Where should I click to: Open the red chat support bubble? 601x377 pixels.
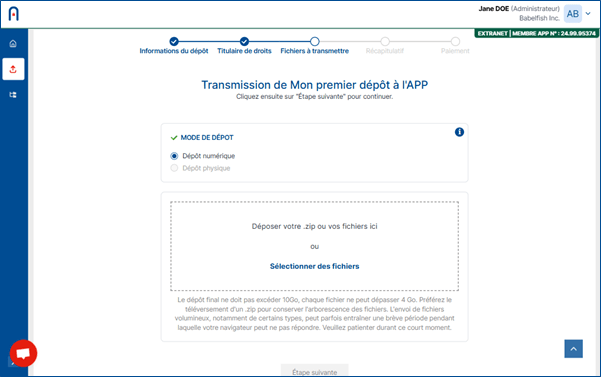coord(23,353)
